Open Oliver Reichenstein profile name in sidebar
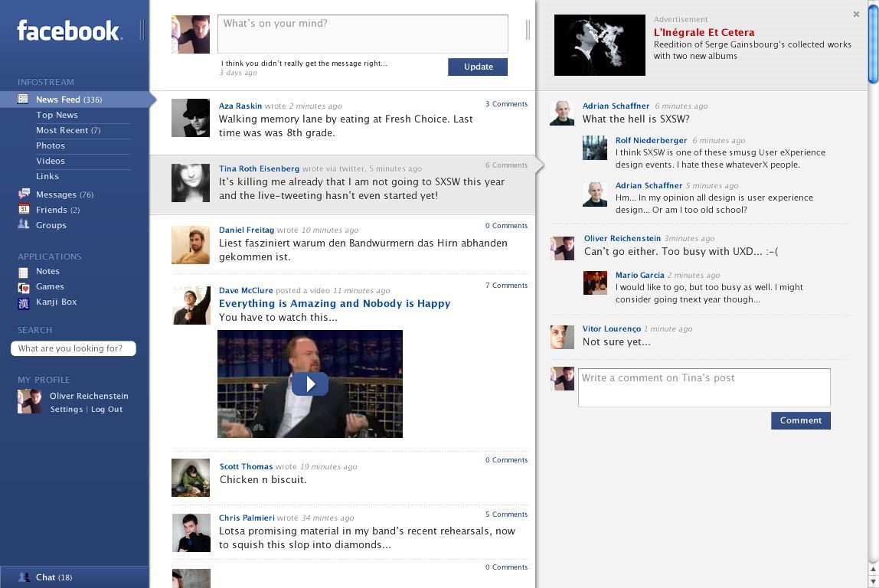The image size is (879, 588). tap(89, 396)
